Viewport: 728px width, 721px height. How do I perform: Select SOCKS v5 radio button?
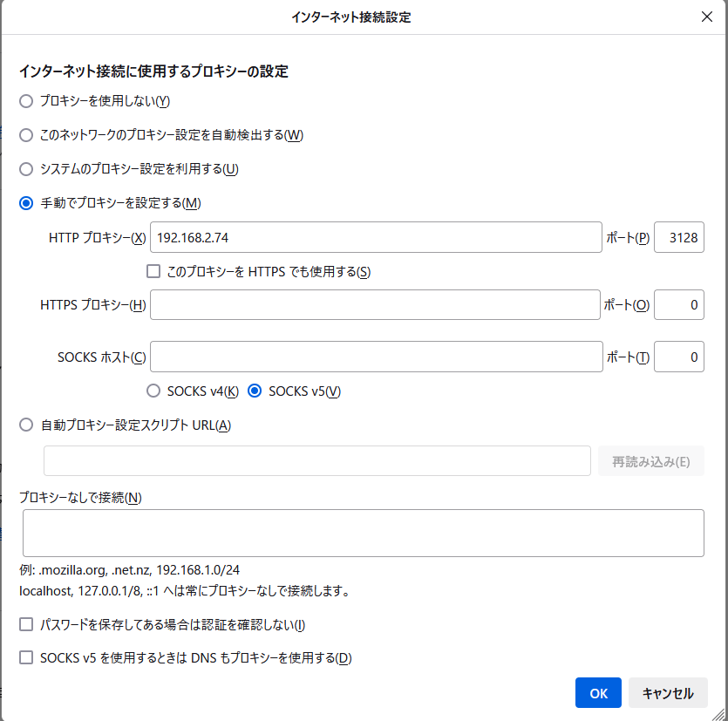point(255,391)
